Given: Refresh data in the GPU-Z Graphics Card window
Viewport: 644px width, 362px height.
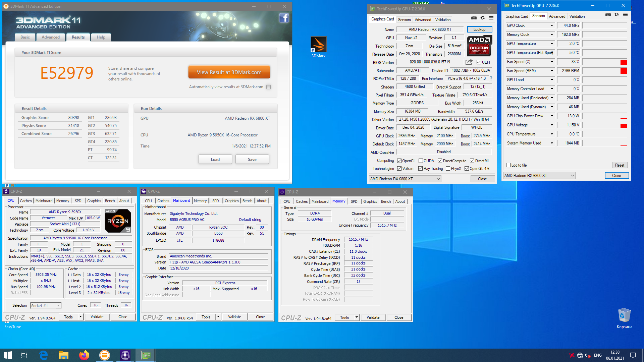Looking at the screenshot, I should pos(482,18).
